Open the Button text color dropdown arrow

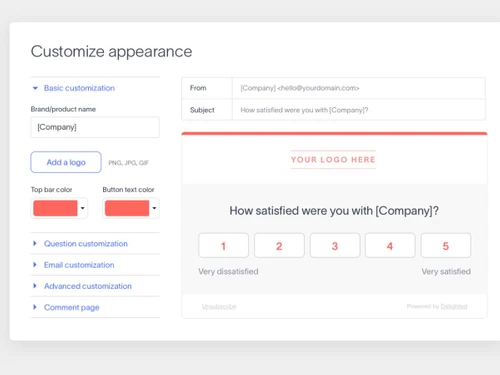154,208
